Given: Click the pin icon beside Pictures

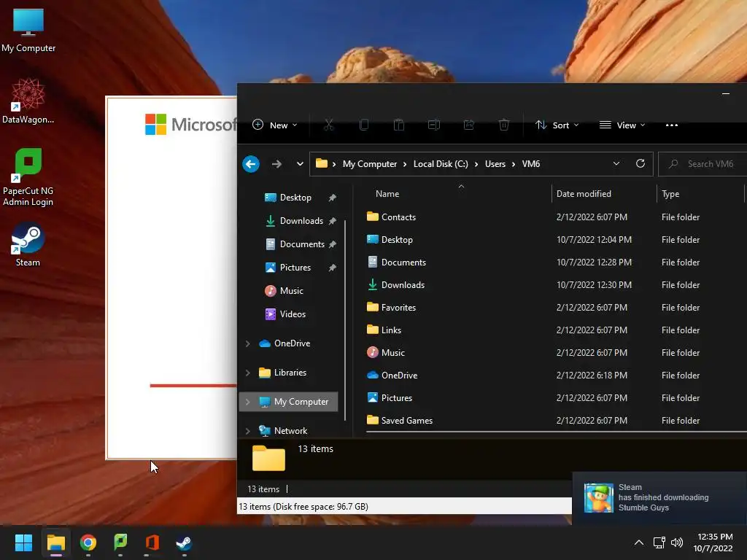Looking at the screenshot, I should click(x=333, y=268).
